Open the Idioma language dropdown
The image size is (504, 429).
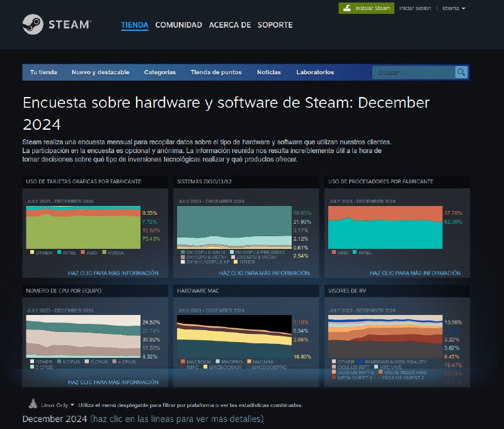pos(454,8)
